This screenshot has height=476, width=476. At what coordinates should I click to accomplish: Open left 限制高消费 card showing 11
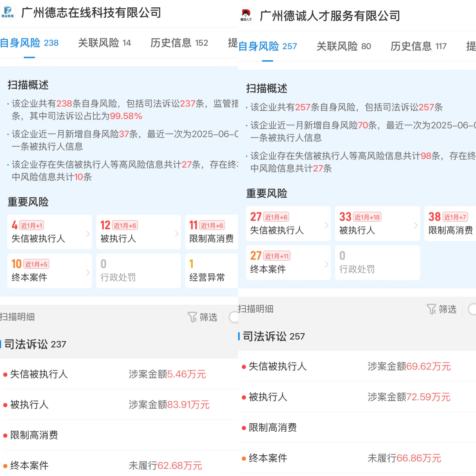click(x=211, y=232)
